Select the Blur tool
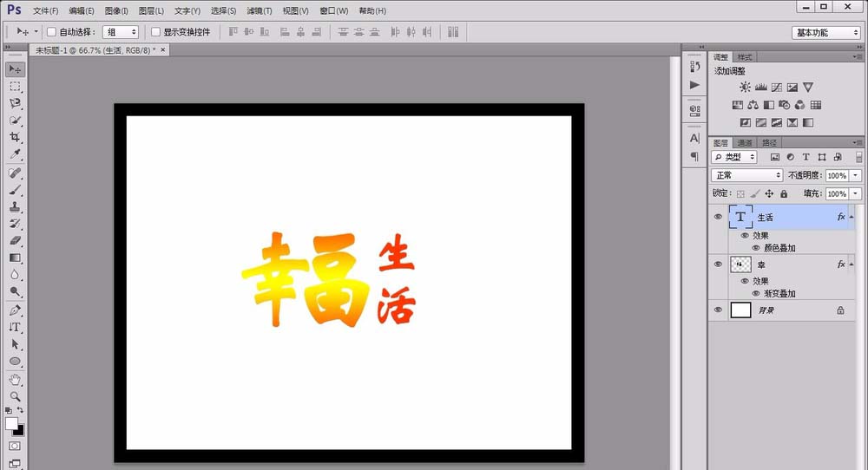The width and height of the screenshot is (868, 470). 15,275
